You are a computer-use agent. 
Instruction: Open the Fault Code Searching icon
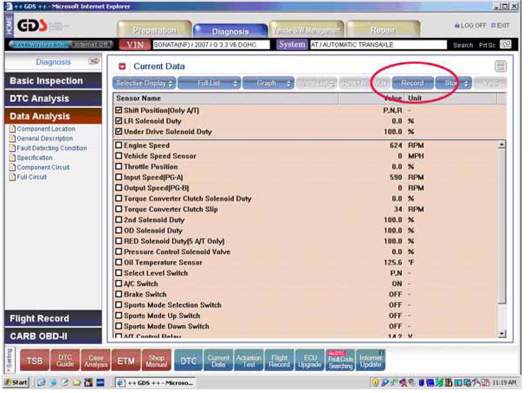(341, 360)
